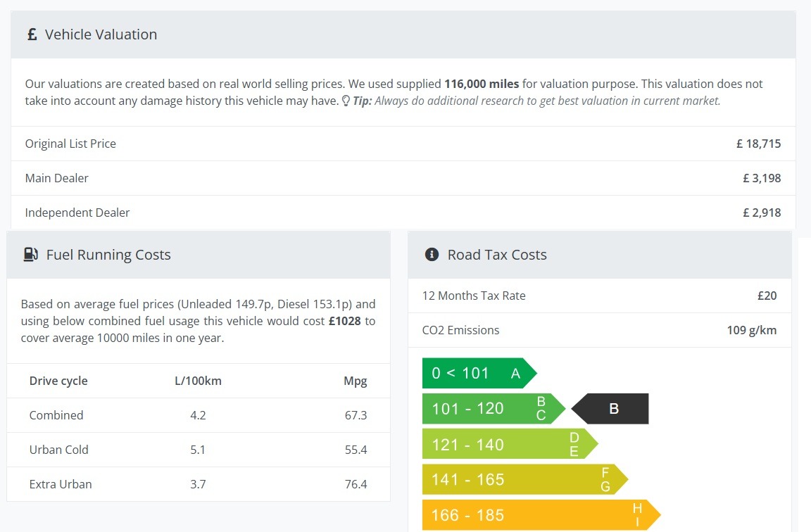The height and width of the screenshot is (532, 811).
Task: Click the 76.4 Extra Urban Mpg value
Action: tap(356, 484)
